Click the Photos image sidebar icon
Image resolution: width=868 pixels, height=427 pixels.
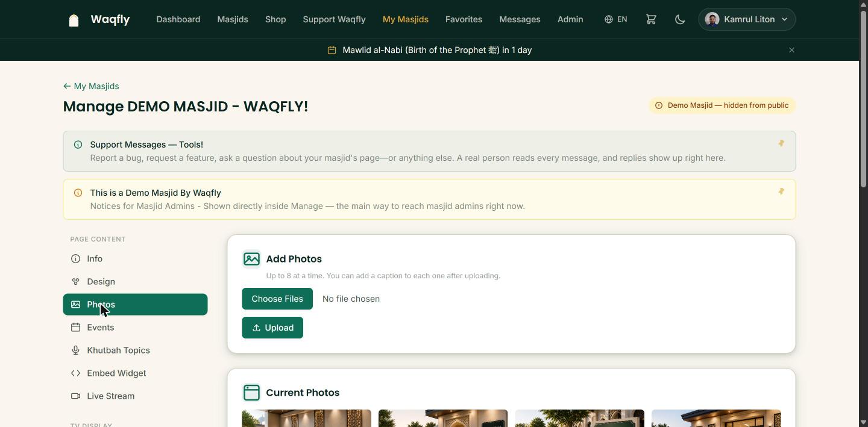(75, 304)
